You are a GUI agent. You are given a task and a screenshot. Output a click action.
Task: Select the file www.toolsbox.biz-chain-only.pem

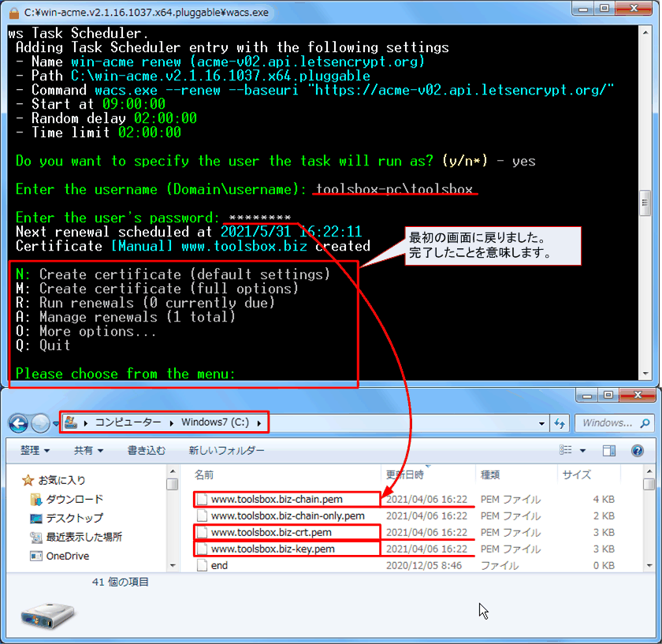point(288,516)
